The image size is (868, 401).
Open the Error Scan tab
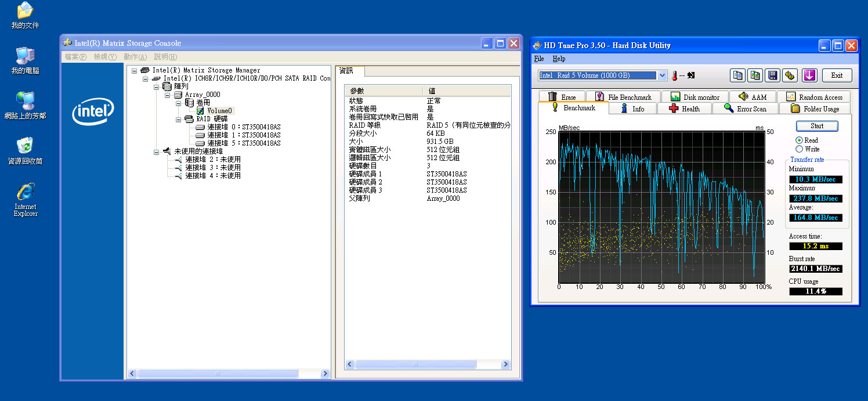[745, 109]
